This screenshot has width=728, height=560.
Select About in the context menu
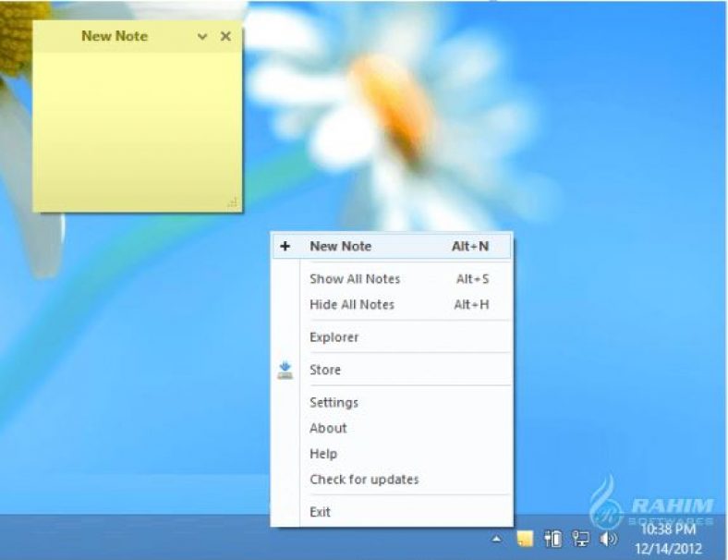(x=328, y=429)
